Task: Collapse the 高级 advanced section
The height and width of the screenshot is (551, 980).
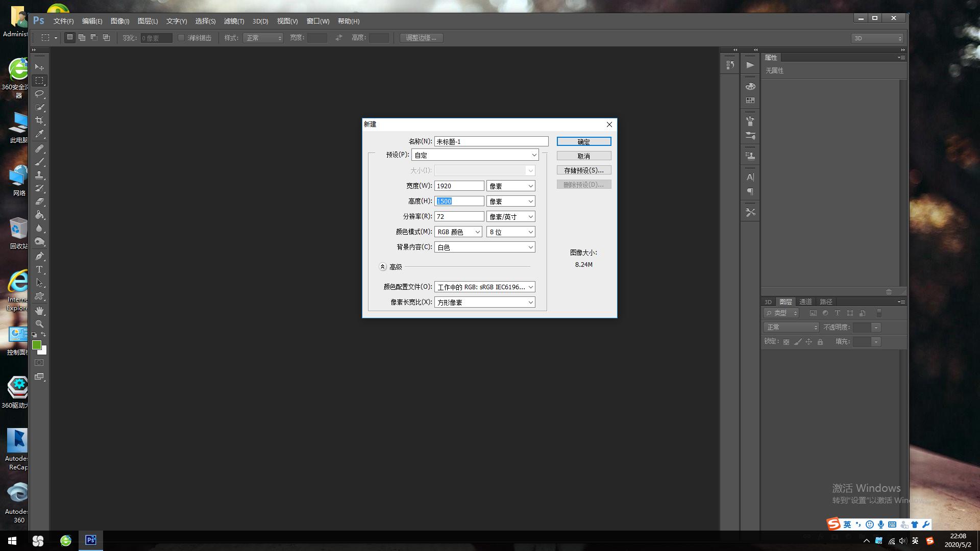Action: pyautogui.click(x=383, y=267)
